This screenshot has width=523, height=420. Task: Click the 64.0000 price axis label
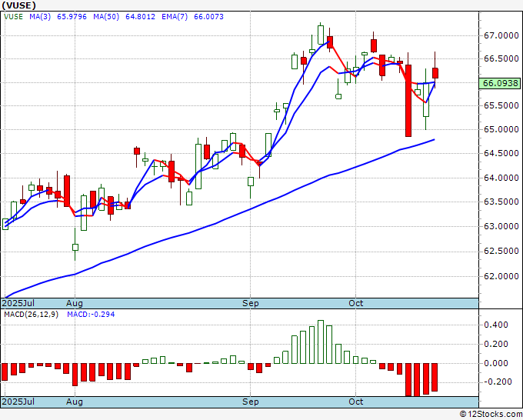pyautogui.click(x=501, y=178)
